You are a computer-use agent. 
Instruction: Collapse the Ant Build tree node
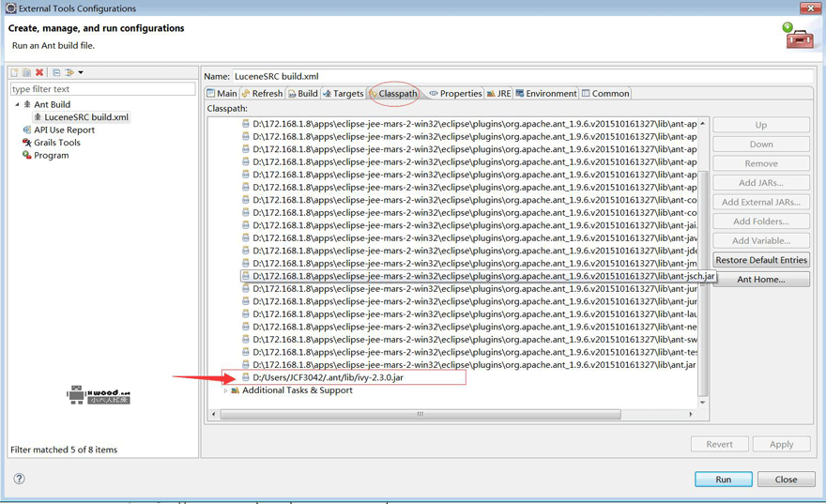(x=17, y=104)
